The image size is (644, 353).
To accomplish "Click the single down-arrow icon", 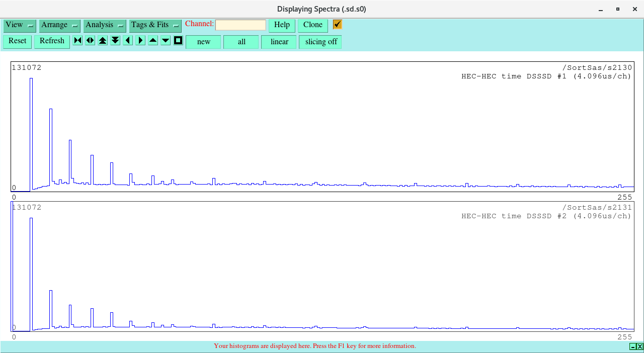I will (x=166, y=40).
